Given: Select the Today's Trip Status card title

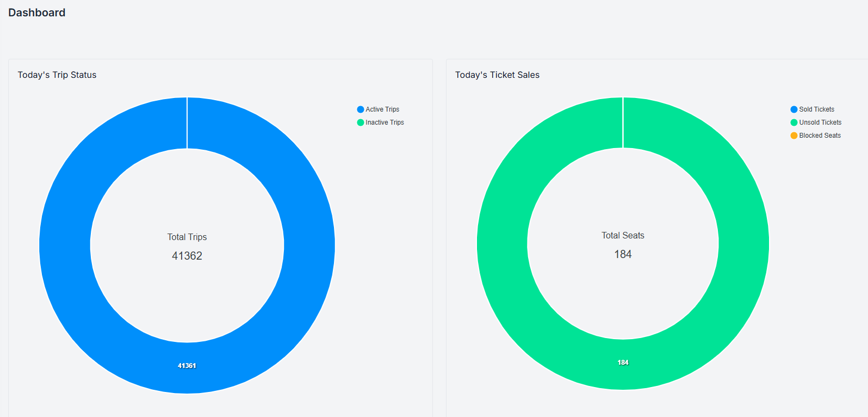Looking at the screenshot, I should [57, 75].
